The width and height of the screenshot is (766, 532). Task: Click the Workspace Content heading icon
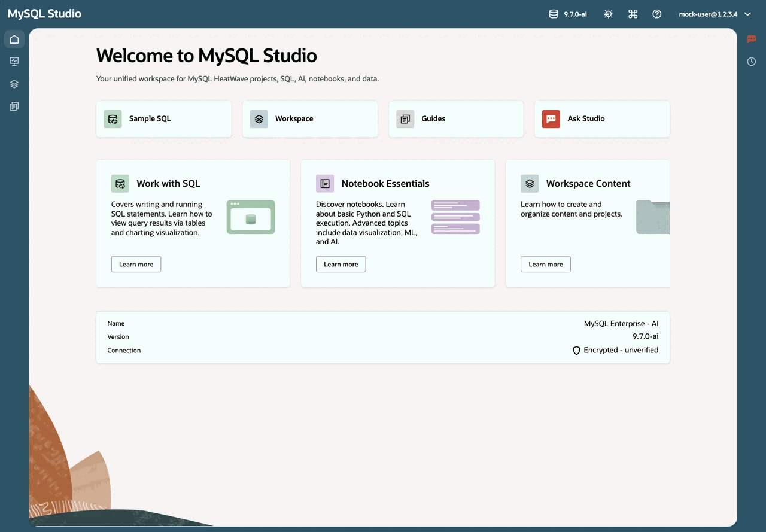pos(530,184)
